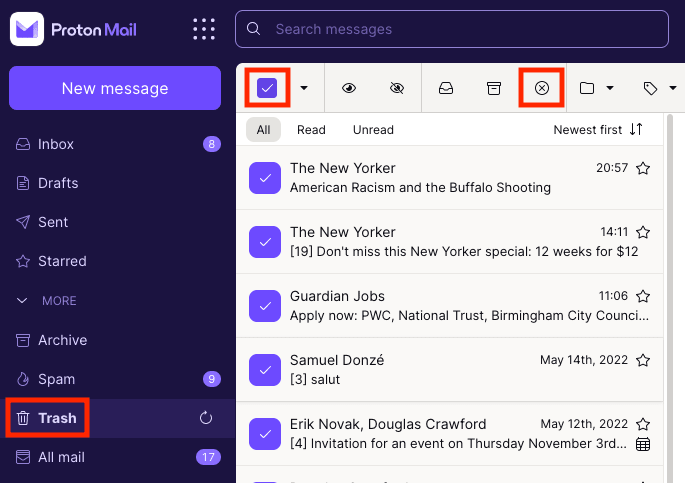Click the Inbox unread count badge 8
685x483 pixels.
click(212, 144)
